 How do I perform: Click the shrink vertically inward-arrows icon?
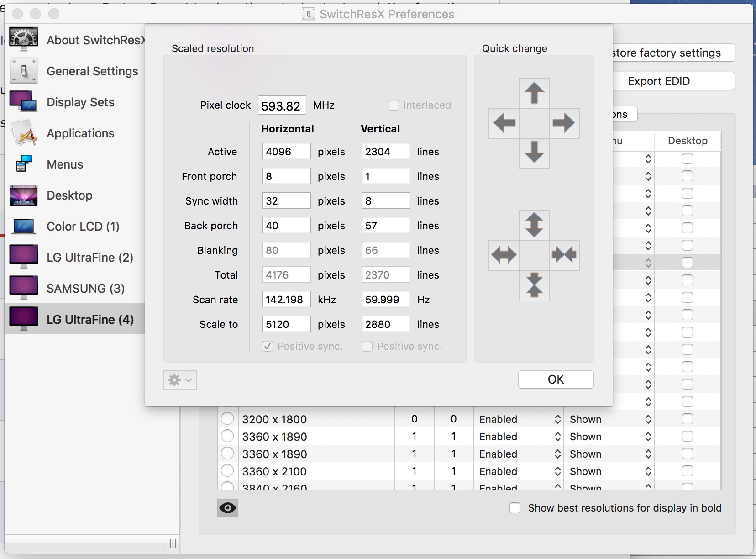pos(534,285)
